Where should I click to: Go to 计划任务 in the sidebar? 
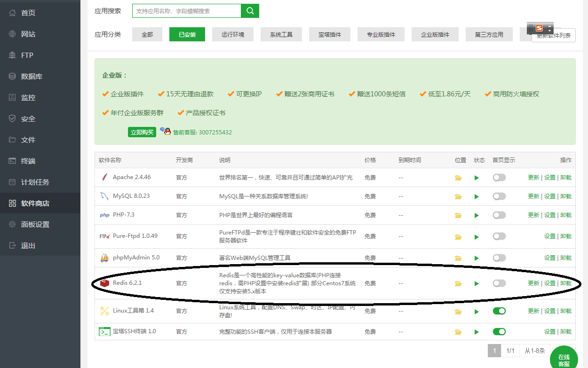[35, 182]
